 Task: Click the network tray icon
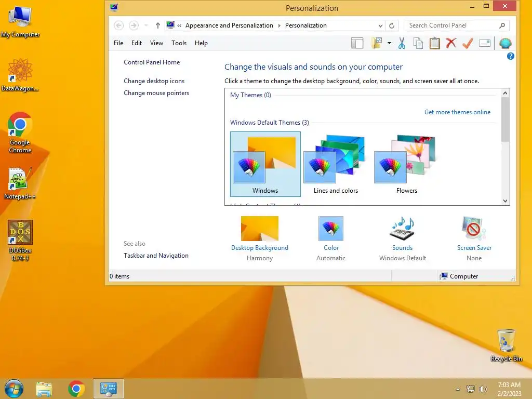(470, 389)
